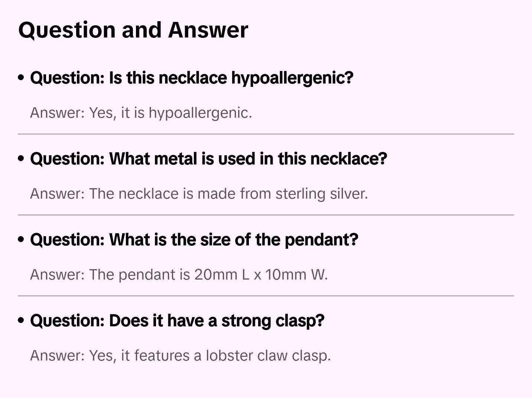Screen dimensions: 532x398
Task: Click the "Yes, it is hypoallergenic" answer
Action: coord(141,113)
